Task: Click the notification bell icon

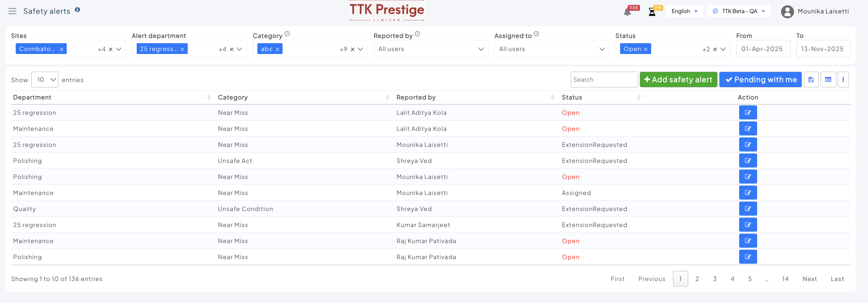Action: click(x=627, y=12)
